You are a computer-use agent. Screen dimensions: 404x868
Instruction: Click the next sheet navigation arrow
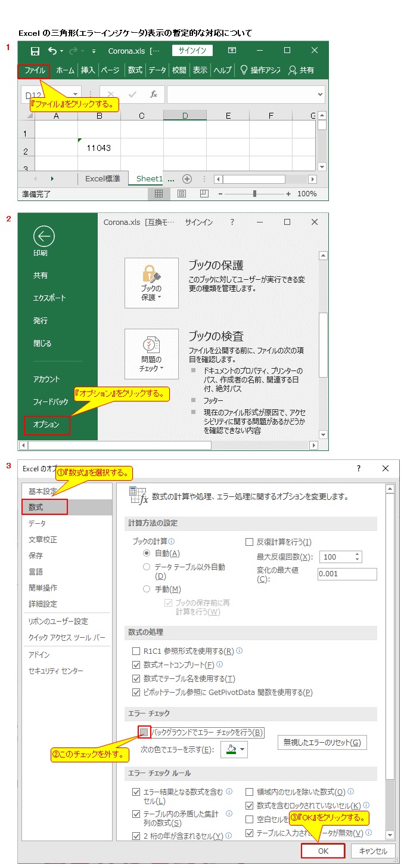(52, 178)
